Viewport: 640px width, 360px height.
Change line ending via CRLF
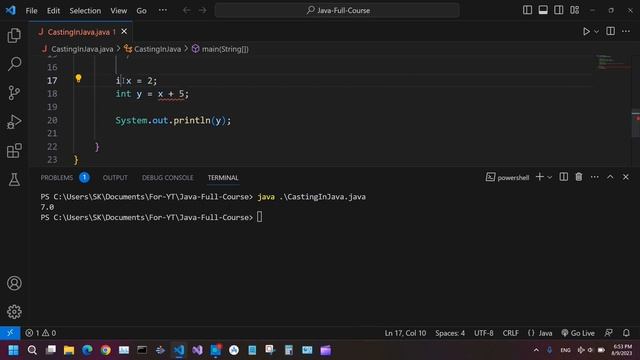[x=511, y=333]
